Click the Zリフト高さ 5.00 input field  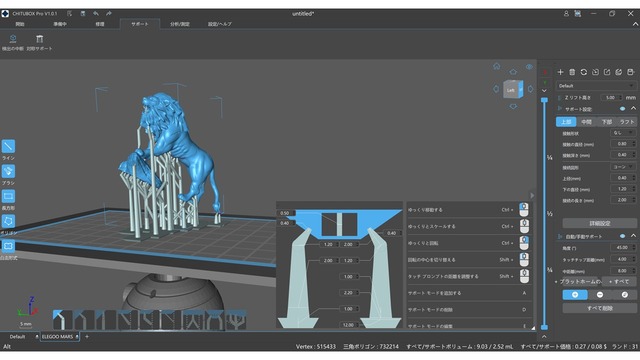[612, 98]
